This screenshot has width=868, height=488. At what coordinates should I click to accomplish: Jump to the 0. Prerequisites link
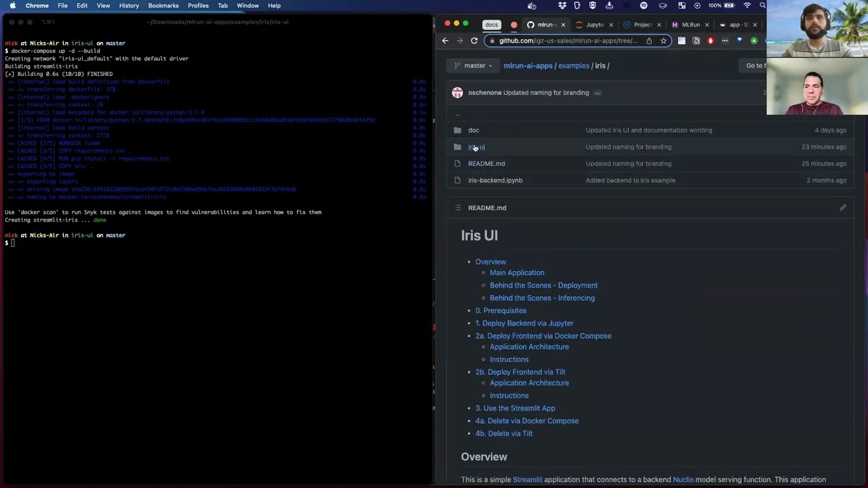pyautogui.click(x=500, y=310)
